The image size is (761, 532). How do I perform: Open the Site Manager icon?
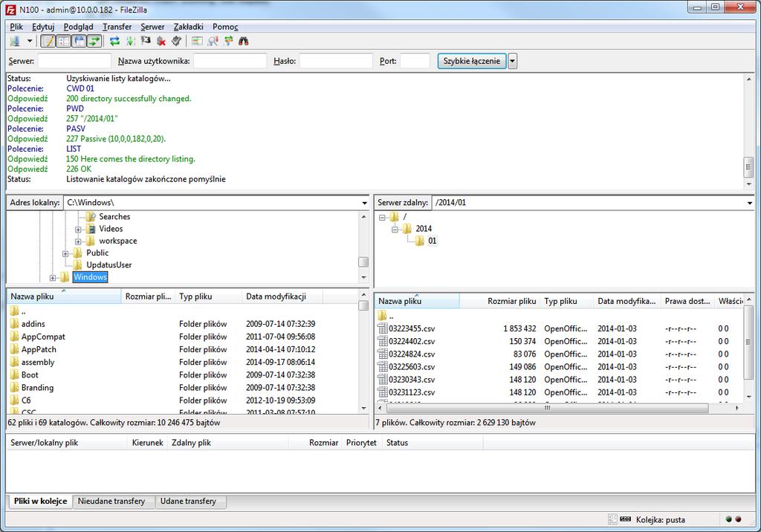point(15,42)
